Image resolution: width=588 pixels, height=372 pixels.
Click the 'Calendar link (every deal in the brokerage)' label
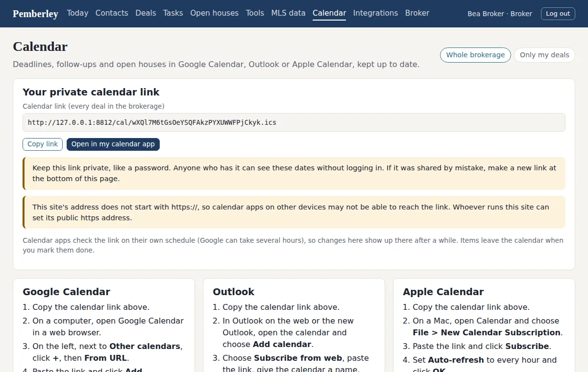coord(94,106)
